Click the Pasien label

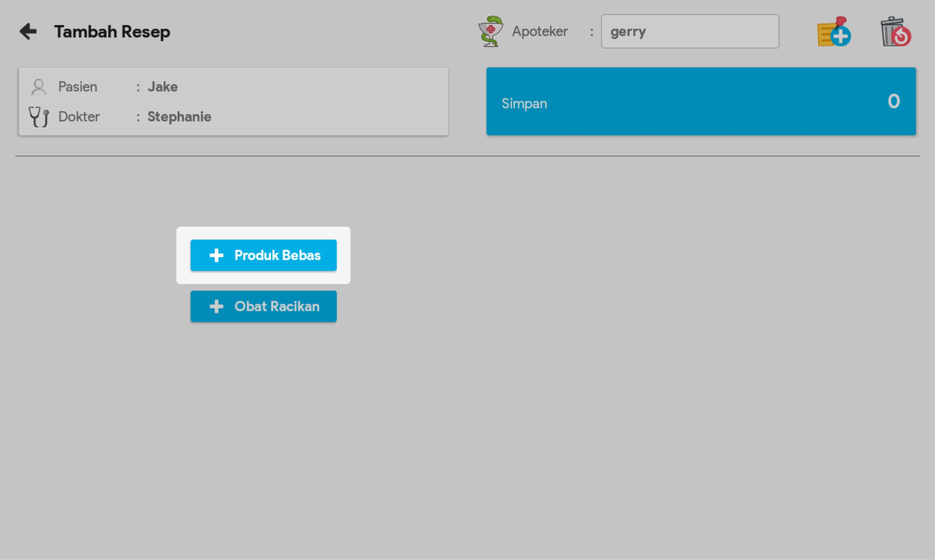coord(77,87)
